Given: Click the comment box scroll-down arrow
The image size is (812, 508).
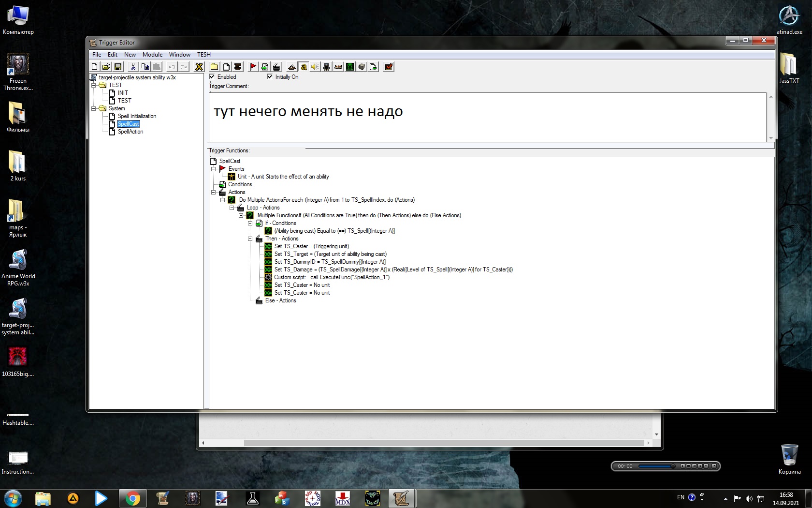Looking at the screenshot, I should click(770, 138).
